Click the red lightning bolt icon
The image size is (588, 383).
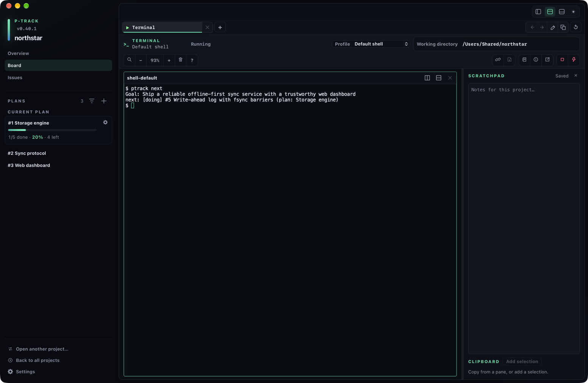(574, 60)
